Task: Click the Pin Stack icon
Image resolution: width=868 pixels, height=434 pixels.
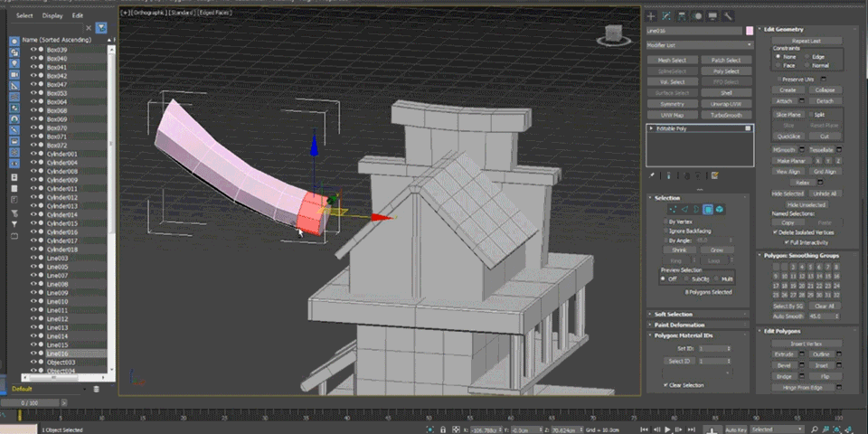Action: click(x=652, y=175)
